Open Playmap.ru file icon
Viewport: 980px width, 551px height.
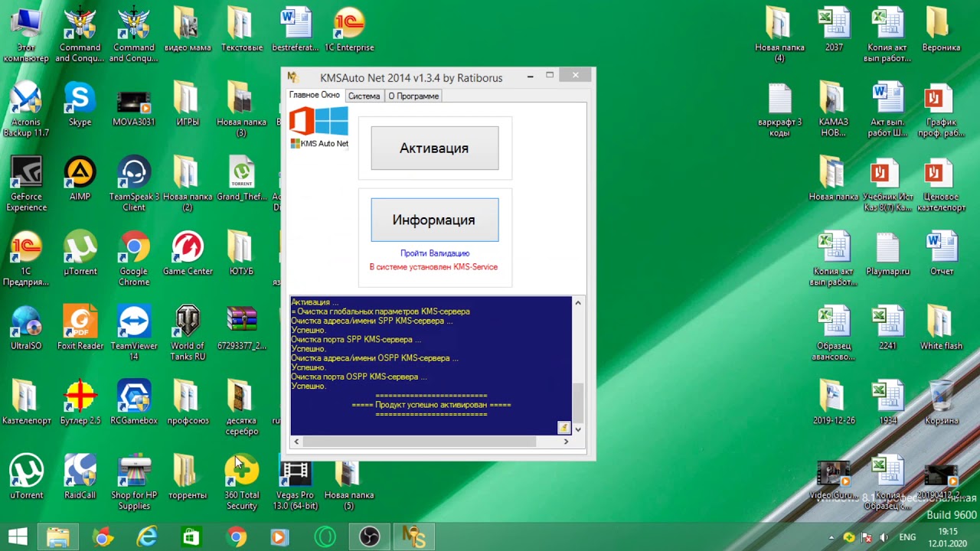coord(887,254)
